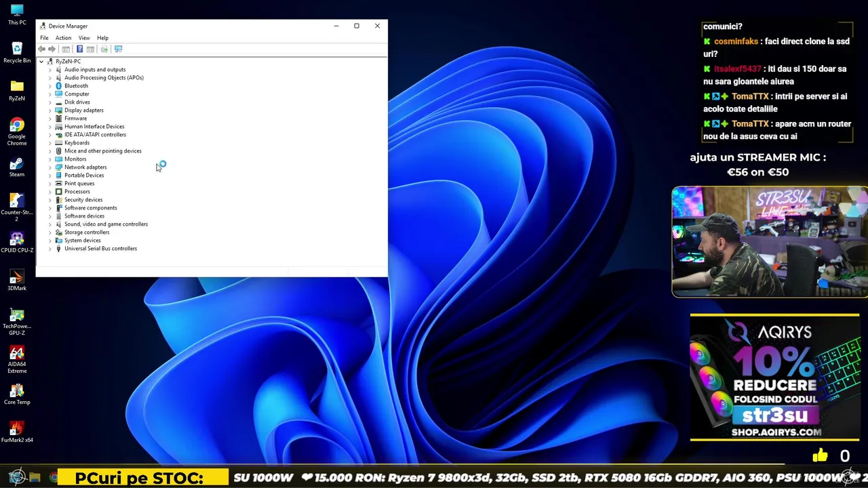Launch Steam from desktop shortcut
Image resolution: width=868 pixels, height=488 pixels.
click(x=17, y=166)
